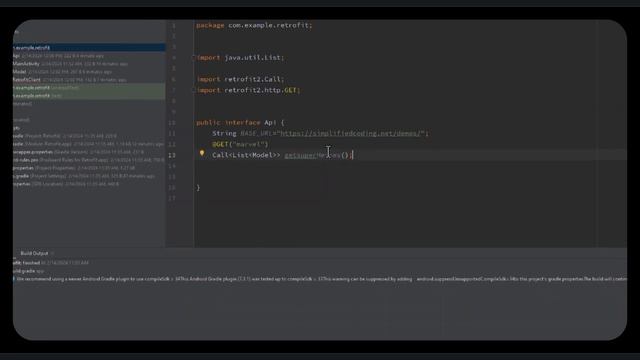Click the public interface Api declaration
640x360 pixels.
pyautogui.click(x=240, y=122)
